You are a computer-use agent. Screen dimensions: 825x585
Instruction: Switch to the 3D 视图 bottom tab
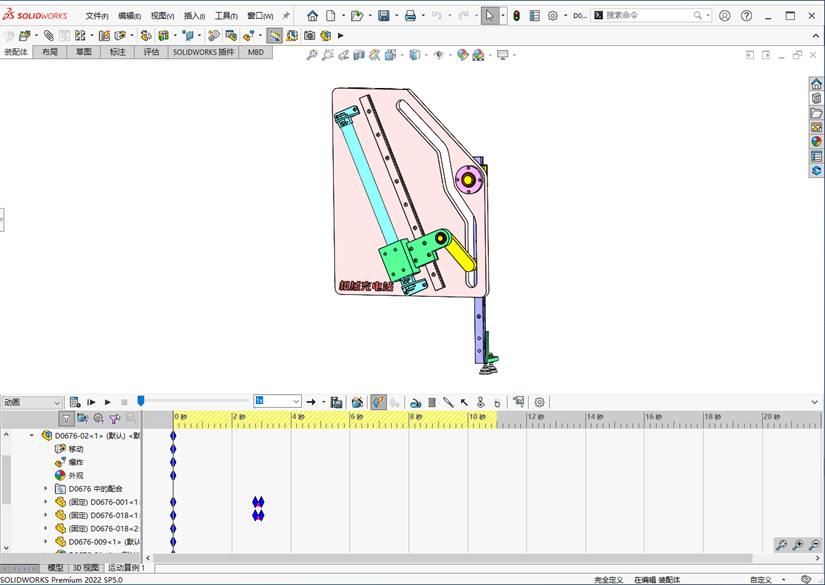point(86,568)
